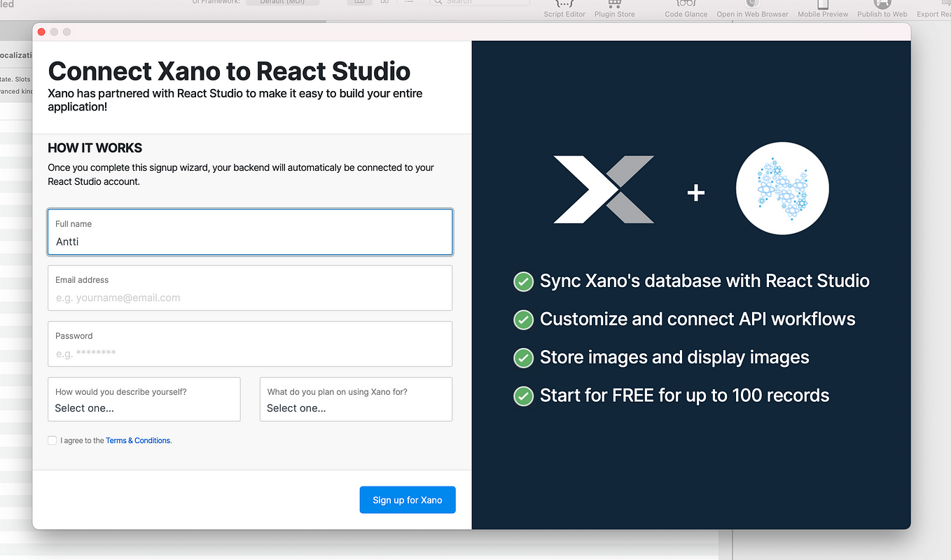Click the green checkmark beside Start for FREE

click(x=523, y=395)
